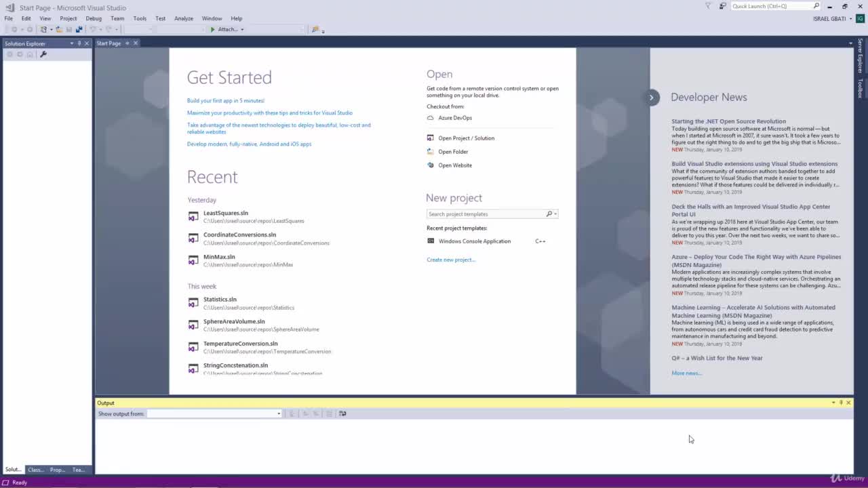Click 'Develop modern, fully-native, Android and iOS apps' link
This screenshot has height=488, width=868.
tap(250, 144)
